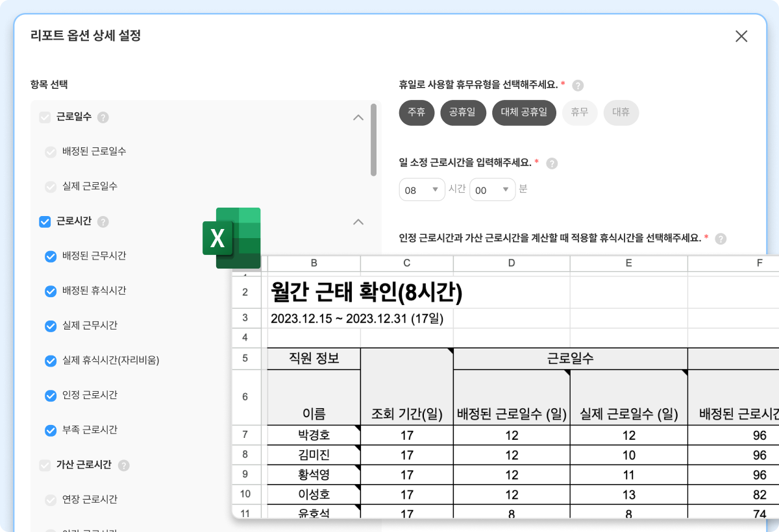Close the 리포트 옵션 상세 설정 dialog
The height and width of the screenshot is (532, 779).
coord(741,36)
